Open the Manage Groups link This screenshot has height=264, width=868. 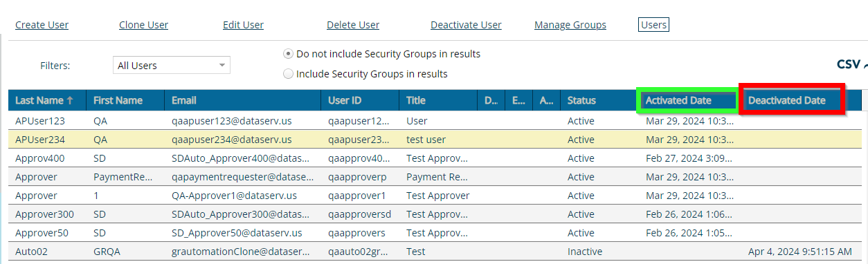[x=570, y=25]
